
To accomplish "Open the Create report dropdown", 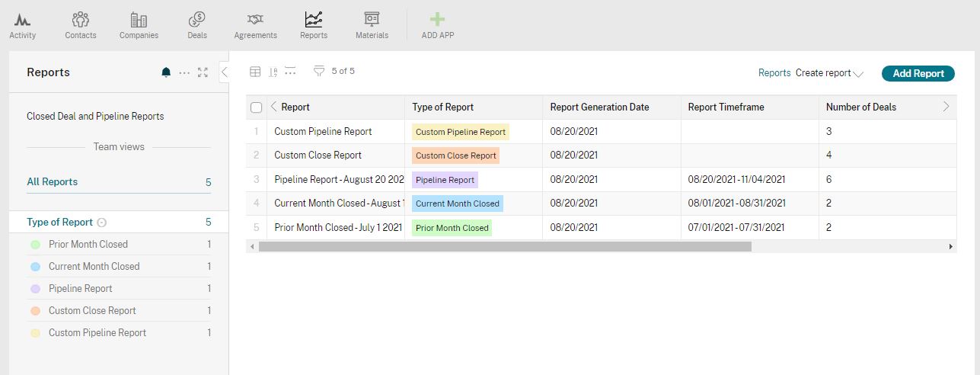I will point(829,73).
